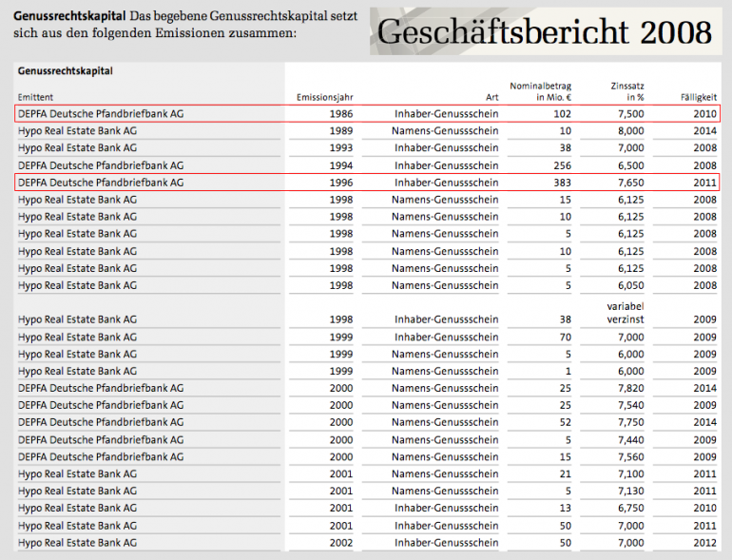Image resolution: width=732 pixels, height=560 pixels.
Task: Select emission year '1993'
Action: coord(341,148)
